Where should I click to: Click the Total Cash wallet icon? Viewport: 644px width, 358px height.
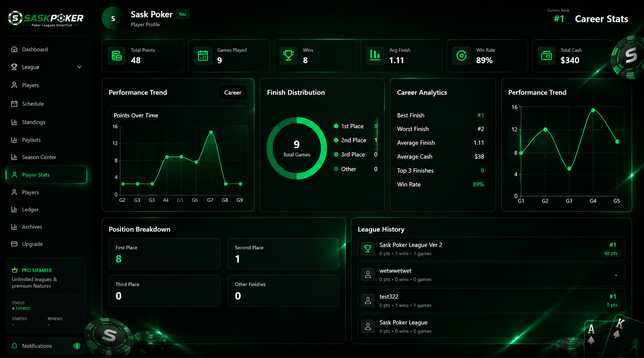[x=546, y=56]
